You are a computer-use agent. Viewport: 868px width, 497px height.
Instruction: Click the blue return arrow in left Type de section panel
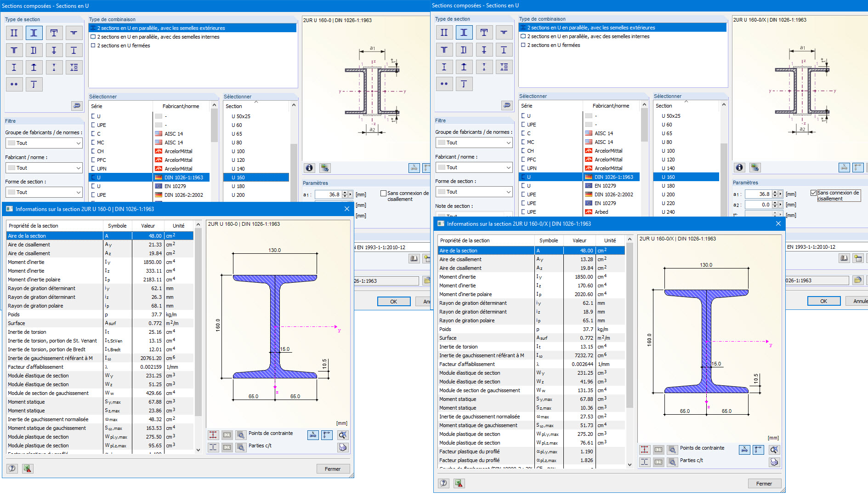coord(77,106)
